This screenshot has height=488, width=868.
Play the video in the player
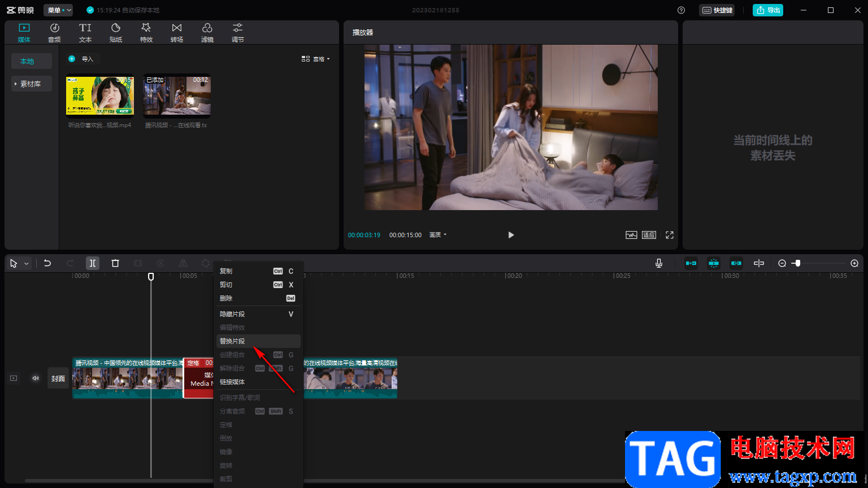(x=511, y=235)
